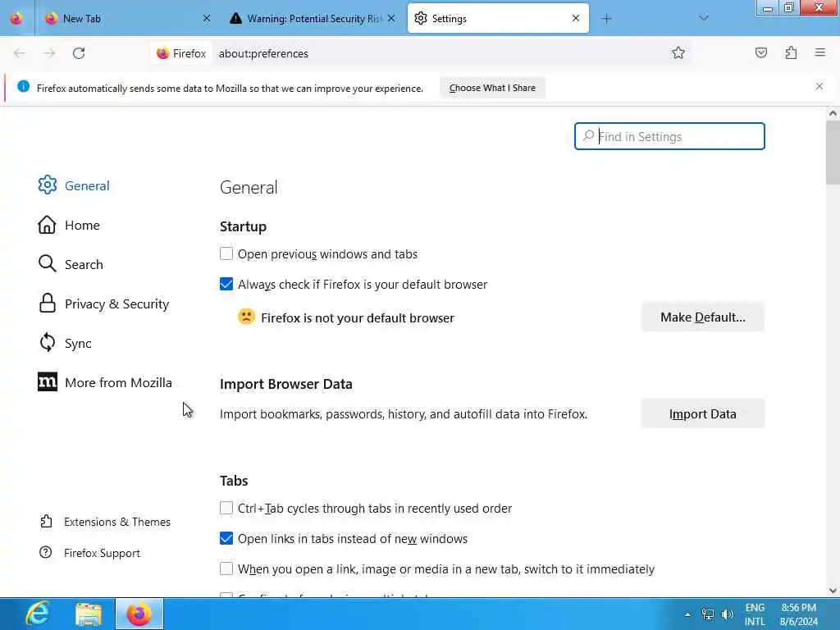Open the Home settings category
Viewport: 840px width, 630px height.
[69, 225]
